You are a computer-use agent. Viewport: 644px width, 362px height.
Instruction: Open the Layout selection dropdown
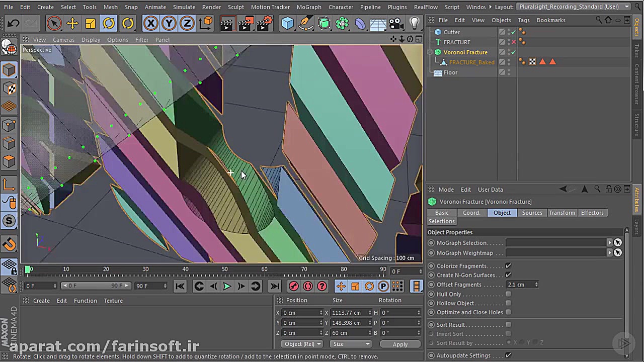(x=575, y=7)
